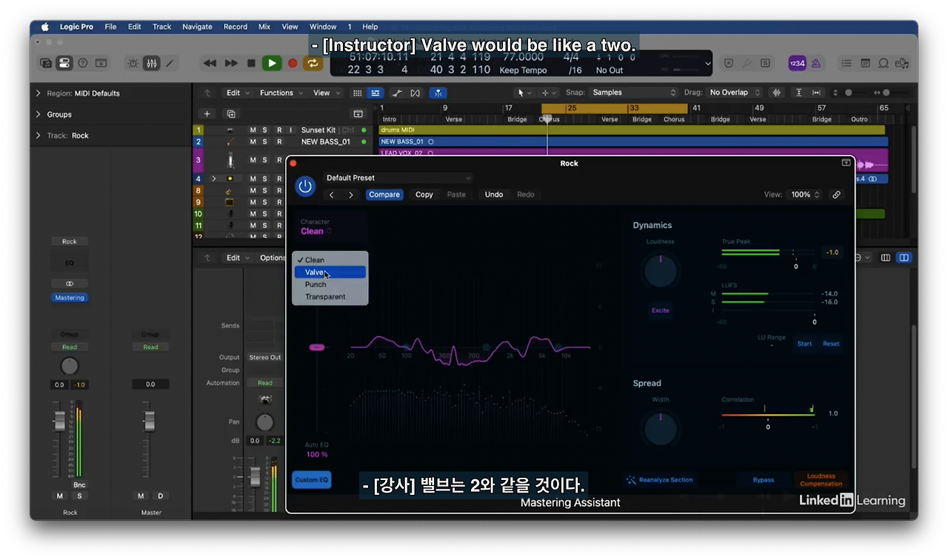Toggle the blue track list view icon
Viewport: 948px width, 560px height.
(x=375, y=93)
